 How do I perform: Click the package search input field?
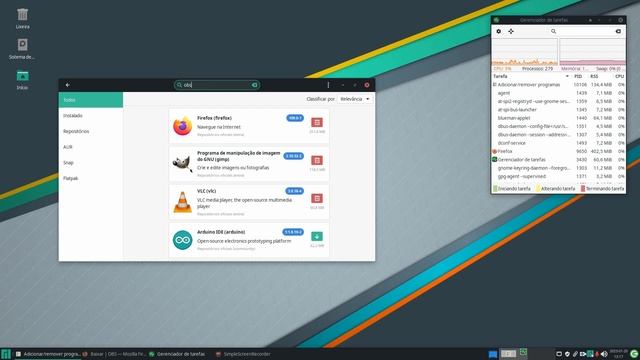tap(217, 85)
